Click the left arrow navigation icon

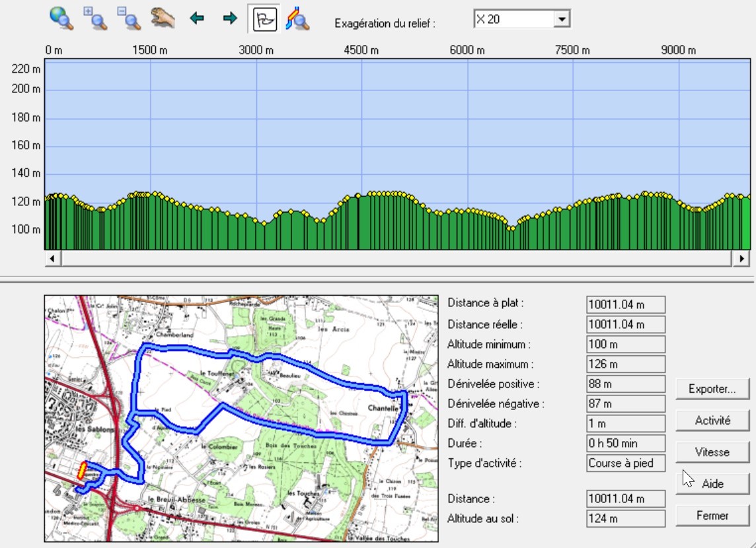[197, 18]
